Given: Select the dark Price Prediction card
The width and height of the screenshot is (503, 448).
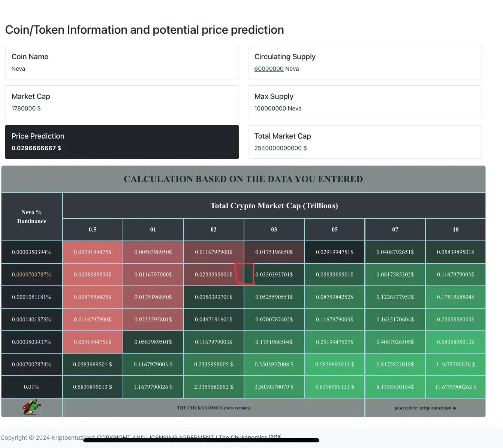Looking at the screenshot, I should tap(122, 142).
